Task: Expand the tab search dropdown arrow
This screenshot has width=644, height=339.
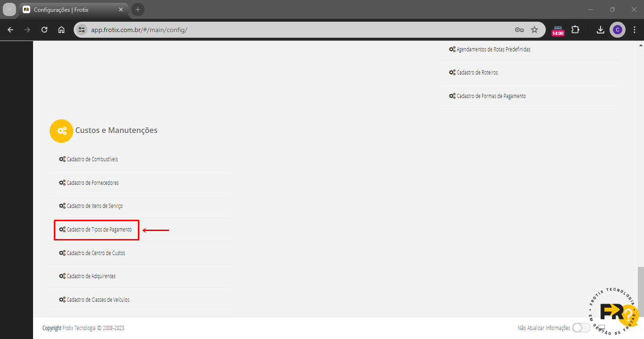Action: point(9,9)
